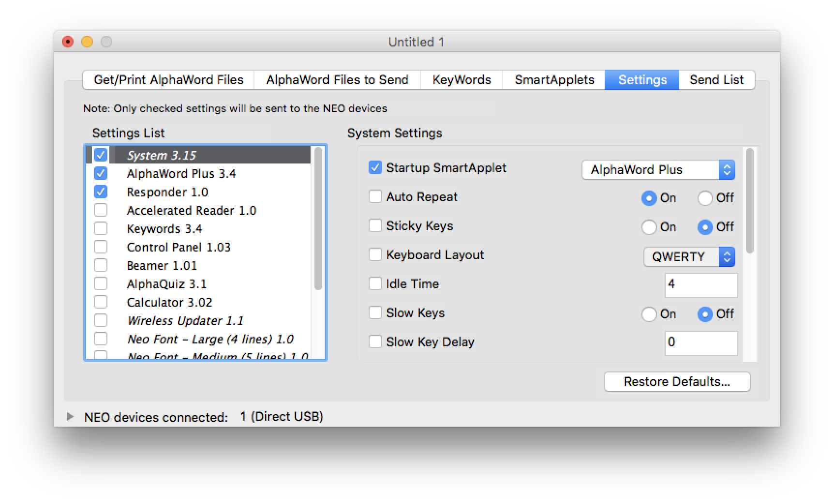Check the Beamer 1.01 checkbox
834x504 pixels.
tap(101, 265)
